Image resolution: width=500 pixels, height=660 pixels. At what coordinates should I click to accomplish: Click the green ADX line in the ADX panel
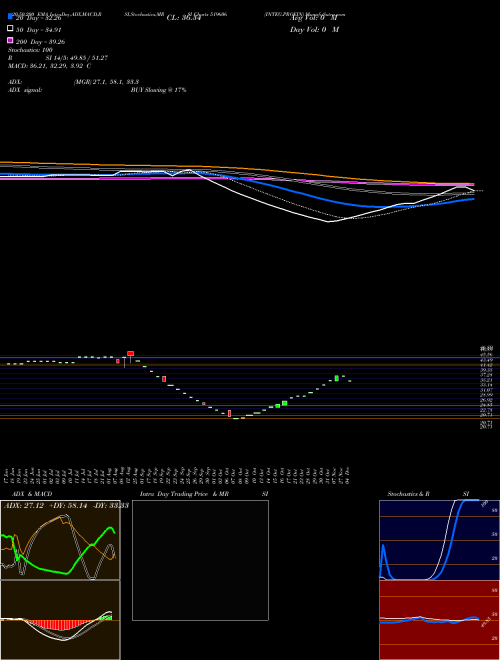[x=46, y=571]
